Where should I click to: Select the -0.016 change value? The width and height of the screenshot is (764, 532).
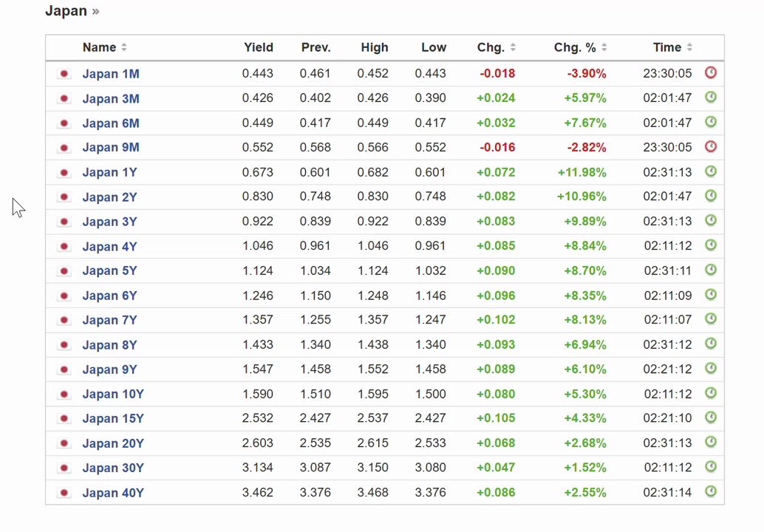(497, 147)
